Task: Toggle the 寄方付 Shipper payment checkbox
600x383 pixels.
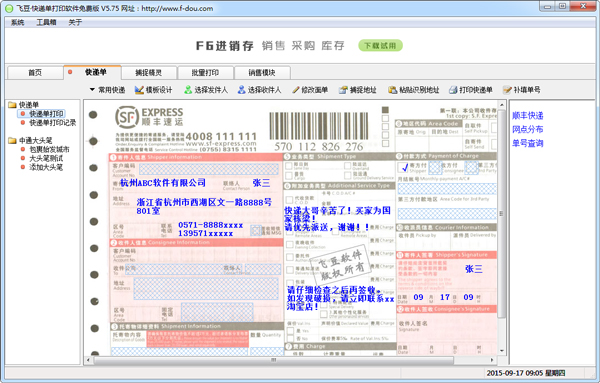Action: 403,167
